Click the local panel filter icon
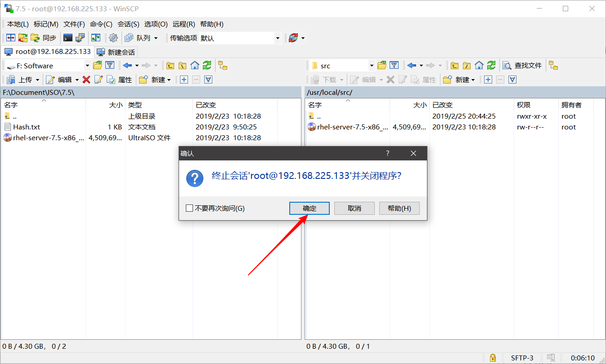 (x=109, y=66)
